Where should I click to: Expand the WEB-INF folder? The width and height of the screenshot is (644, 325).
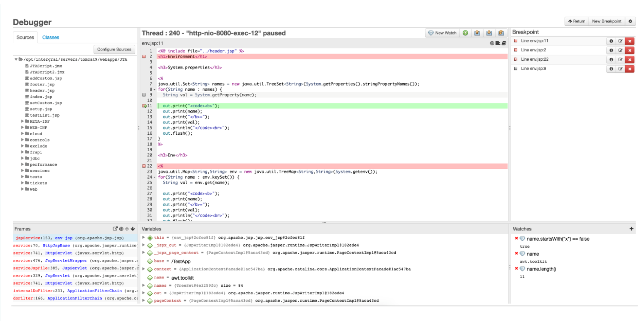[23, 127]
